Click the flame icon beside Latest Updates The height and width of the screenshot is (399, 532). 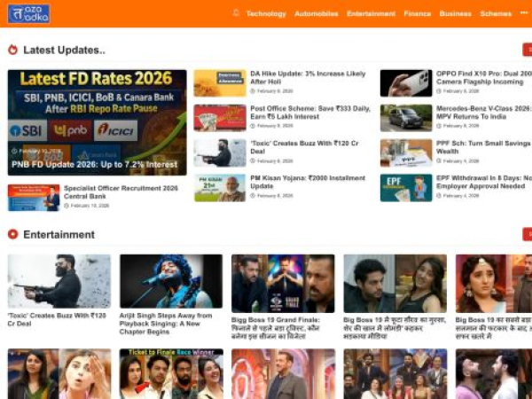[x=13, y=50]
